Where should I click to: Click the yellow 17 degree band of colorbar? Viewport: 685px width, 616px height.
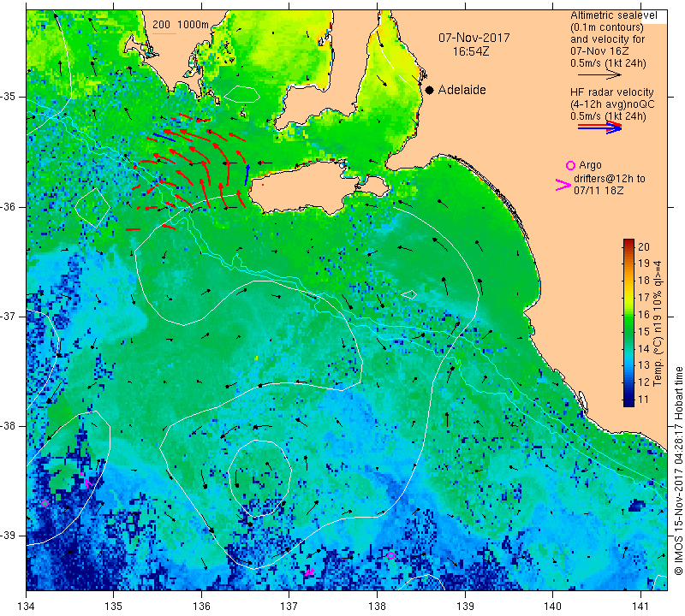[628, 297]
